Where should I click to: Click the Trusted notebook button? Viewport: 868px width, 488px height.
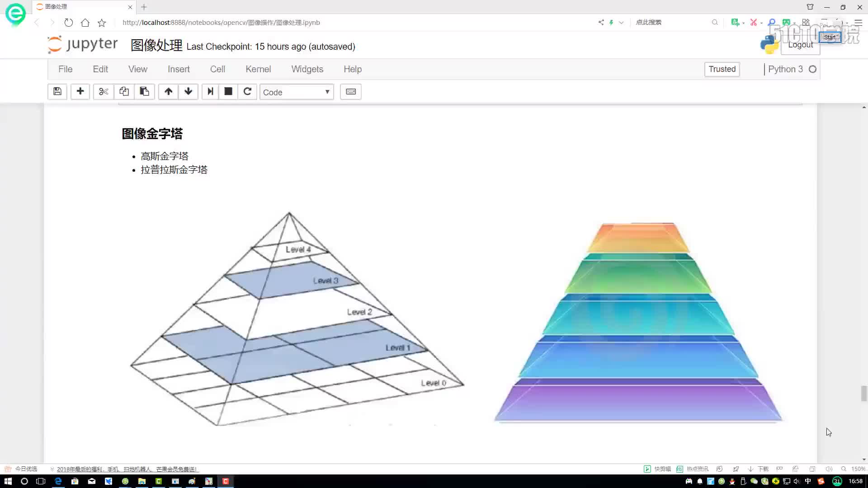point(722,69)
